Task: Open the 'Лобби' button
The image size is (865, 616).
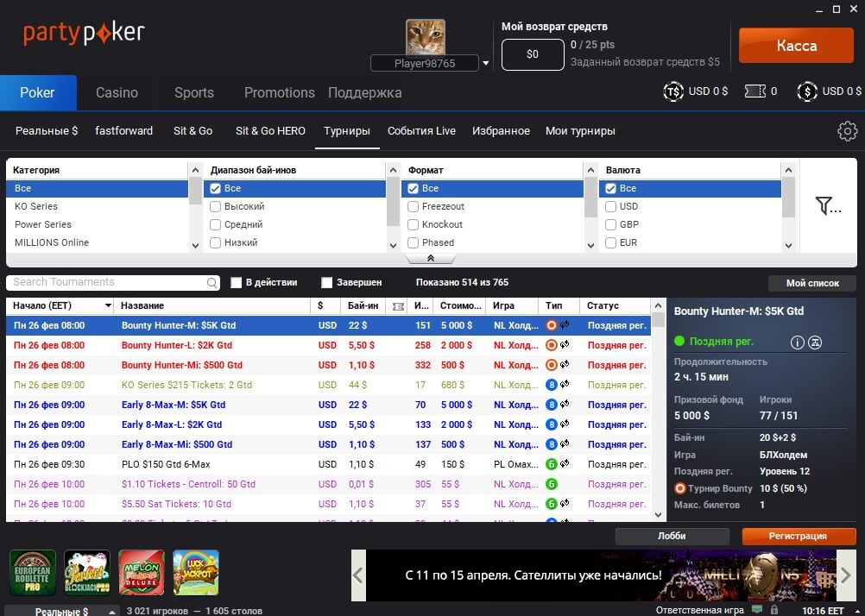Action: [672, 536]
